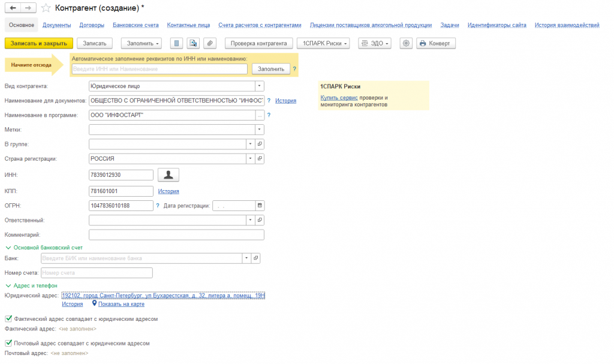
Task: Open Страна регистрации dropdown arrow
Action: point(250,159)
